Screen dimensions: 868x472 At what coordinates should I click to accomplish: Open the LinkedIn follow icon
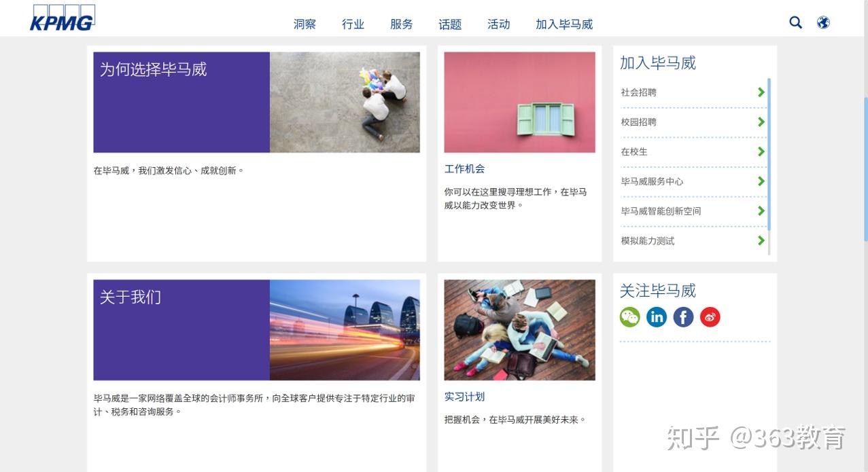point(657,317)
